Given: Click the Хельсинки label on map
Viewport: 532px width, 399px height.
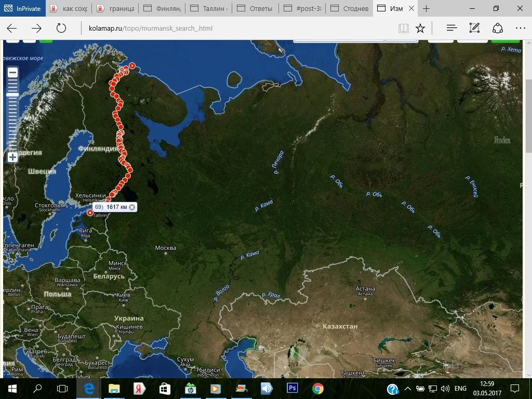Looking at the screenshot, I should click(90, 195).
